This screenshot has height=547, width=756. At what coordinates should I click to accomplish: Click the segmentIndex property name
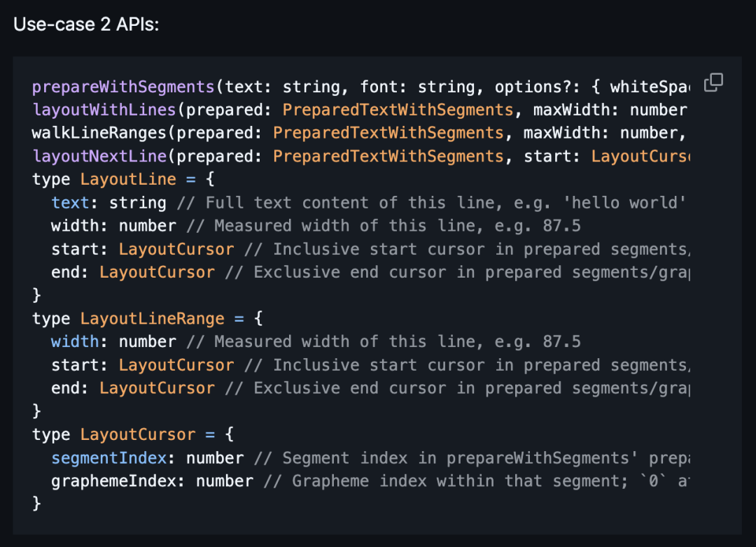[108, 458]
